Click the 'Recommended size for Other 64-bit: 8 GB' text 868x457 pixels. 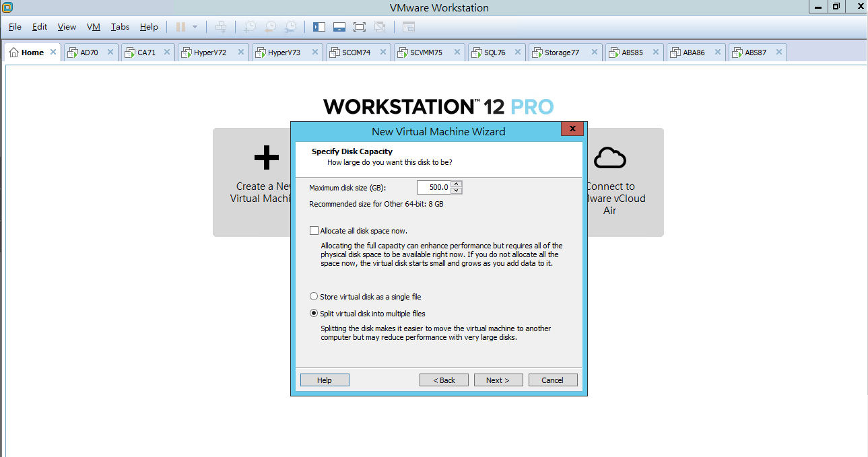(376, 204)
